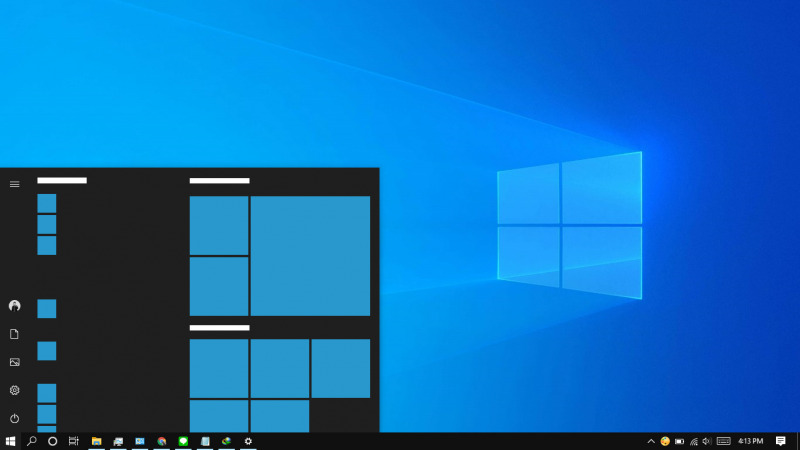
Task: Expand the Start menu hamburger navigation
Action: click(x=14, y=184)
